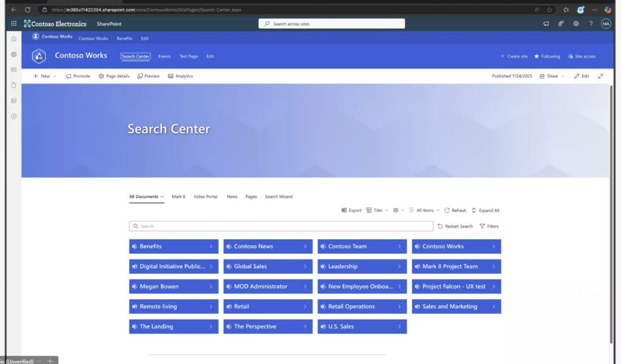Image resolution: width=621 pixels, height=364 pixels.
Task: Open Events in the site navigation
Action: pos(164,56)
